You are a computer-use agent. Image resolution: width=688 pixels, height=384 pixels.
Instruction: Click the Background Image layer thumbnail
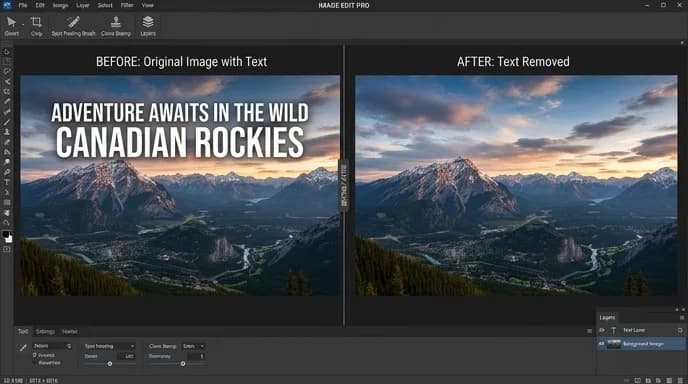pyautogui.click(x=613, y=344)
